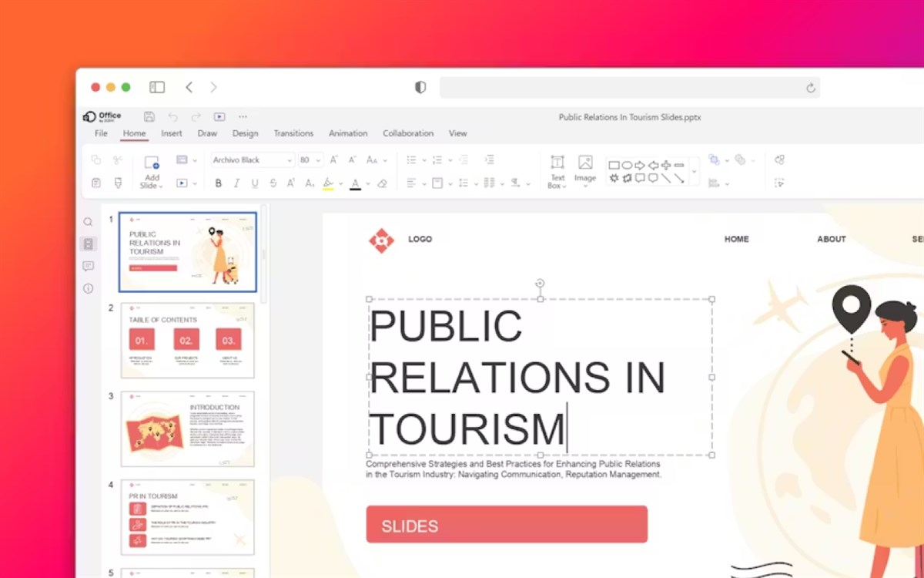Expand the shapes gallery arrow
The height and width of the screenshot is (578, 924).
coord(694,171)
